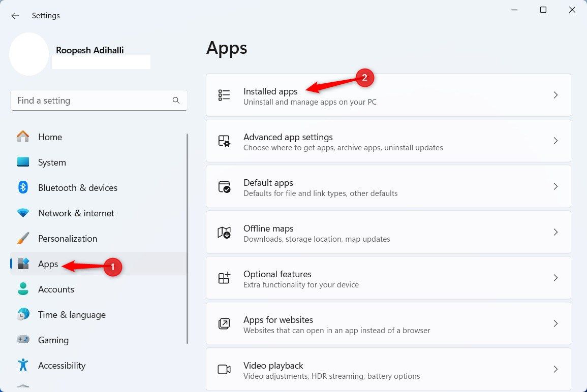Click the Network wifi icon
Image resolution: width=587 pixels, height=392 pixels.
click(23, 213)
